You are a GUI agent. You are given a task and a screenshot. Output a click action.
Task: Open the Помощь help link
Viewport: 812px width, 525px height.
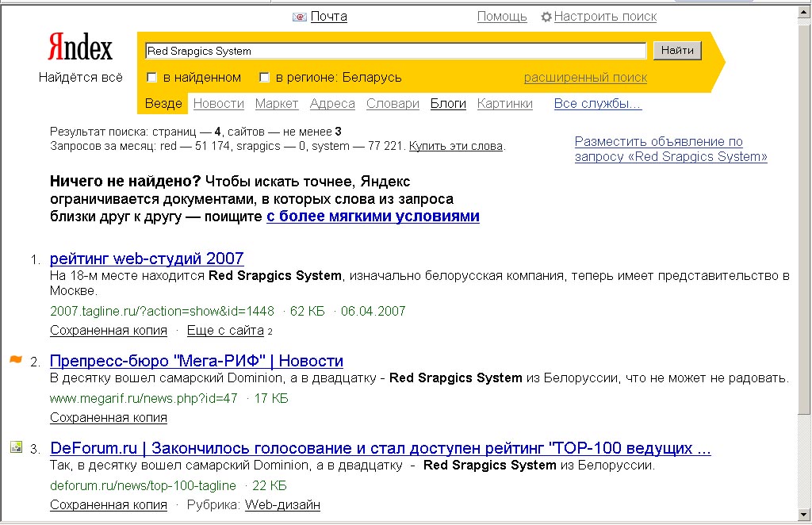(x=502, y=17)
